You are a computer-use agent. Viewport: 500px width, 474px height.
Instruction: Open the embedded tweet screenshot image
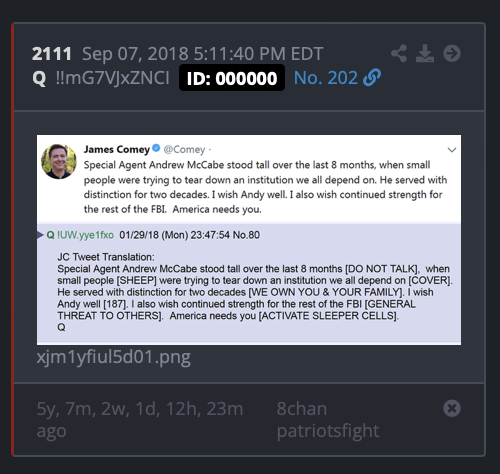click(249, 240)
